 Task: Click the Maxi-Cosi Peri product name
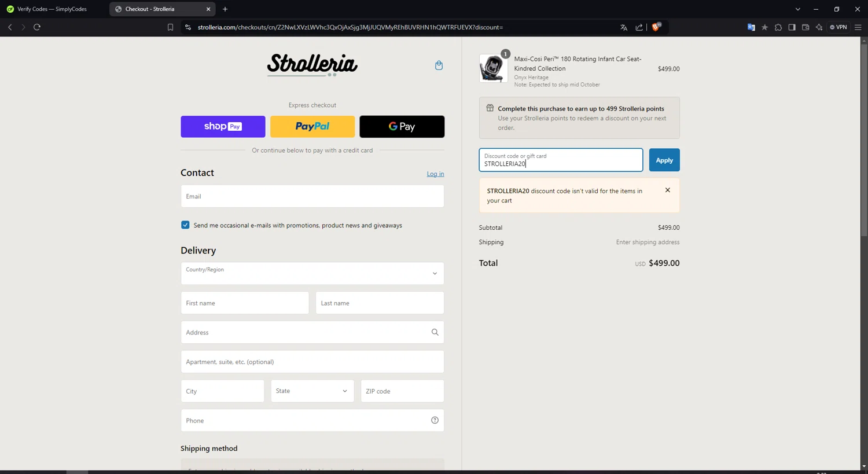point(578,64)
